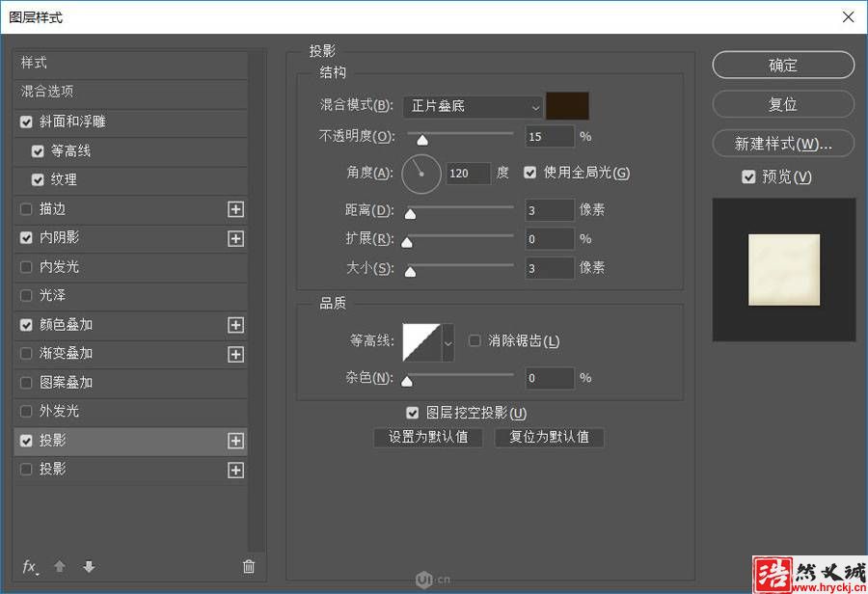The height and width of the screenshot is (594, 868).
Task: Select the checked 投影 row label
Action: [x=53, y=441]
